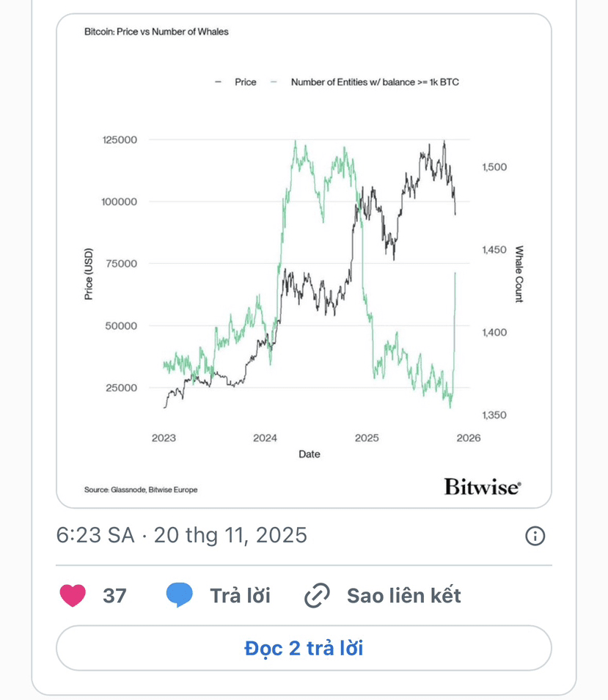
Task: Open the tweet timestamp 6:23 SA link
Action: [95, 536]
